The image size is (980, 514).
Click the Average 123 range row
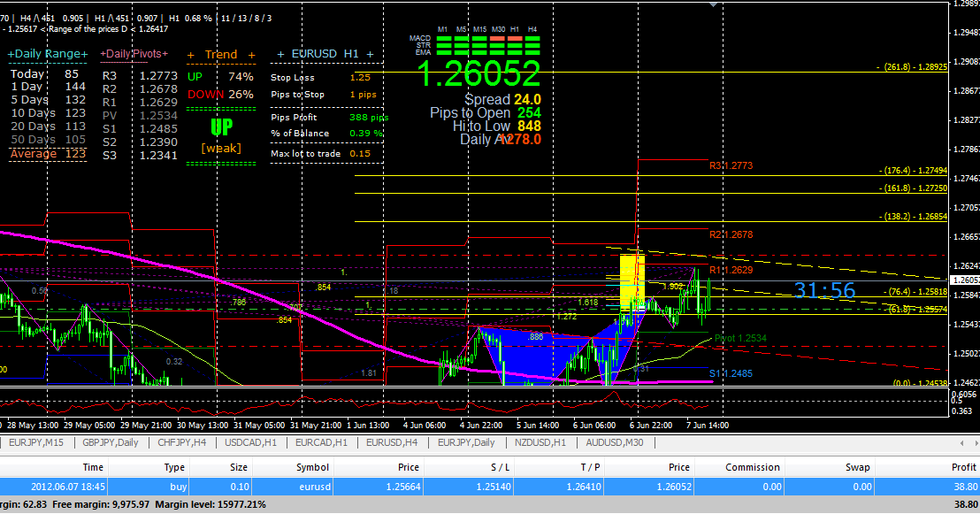[48, 154]
